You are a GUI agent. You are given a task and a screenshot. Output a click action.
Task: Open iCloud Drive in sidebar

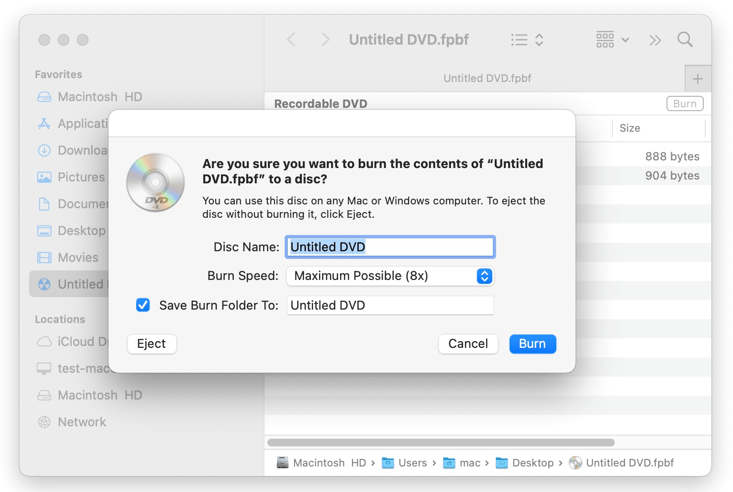point(75,341)
